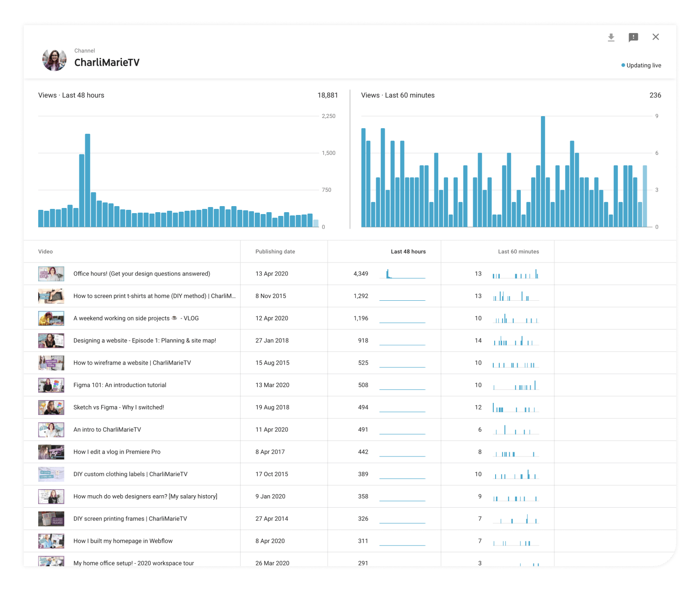
Task: Open the send feedback icon
Action: pyautogui.click(x=633, y=37)
